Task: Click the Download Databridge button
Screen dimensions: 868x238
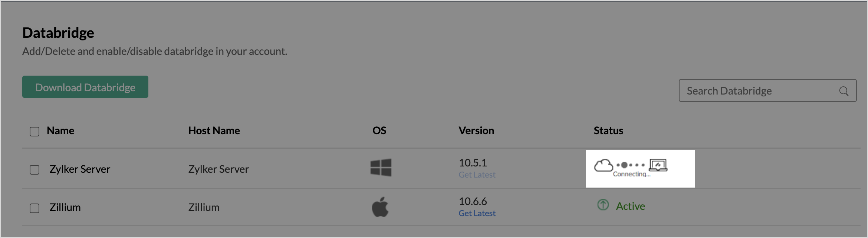Action: pos(85,87)
